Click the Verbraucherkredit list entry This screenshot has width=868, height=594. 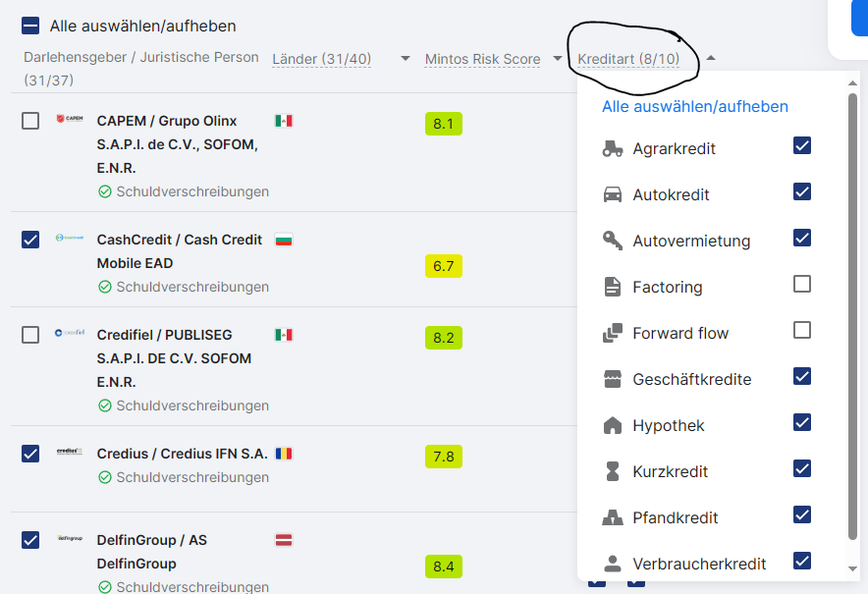click(699, 564)
